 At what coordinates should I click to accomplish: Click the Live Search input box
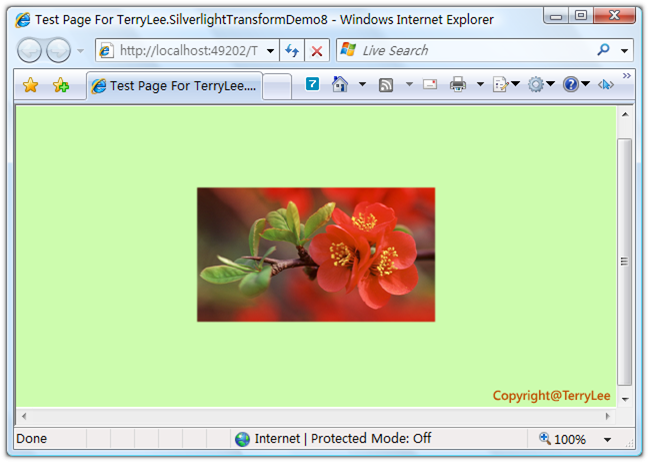tap(465, 50)
